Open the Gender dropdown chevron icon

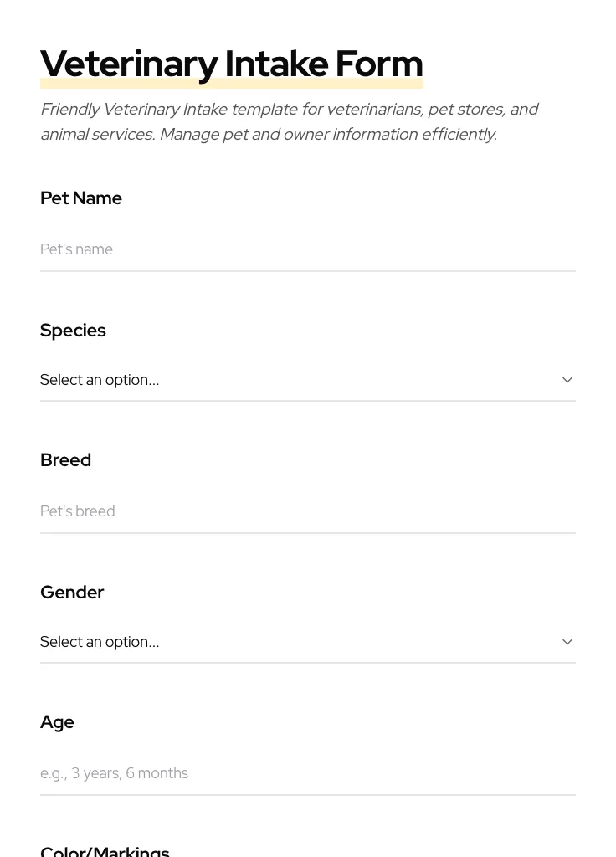567,642
